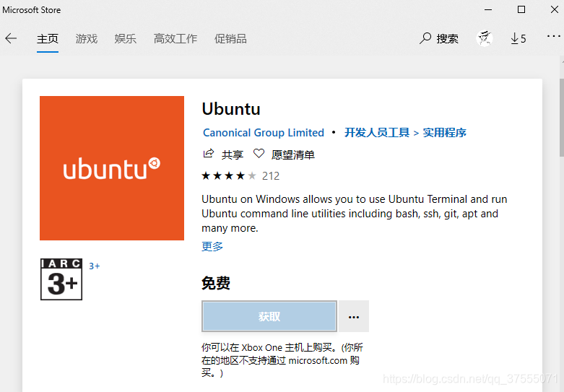Close the Microsoft Store window

point(555,9)
